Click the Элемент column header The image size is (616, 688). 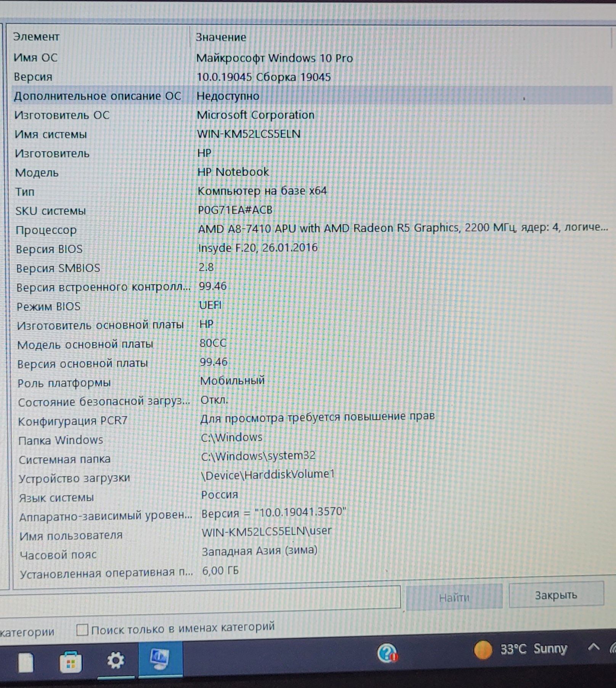point(36,37)
